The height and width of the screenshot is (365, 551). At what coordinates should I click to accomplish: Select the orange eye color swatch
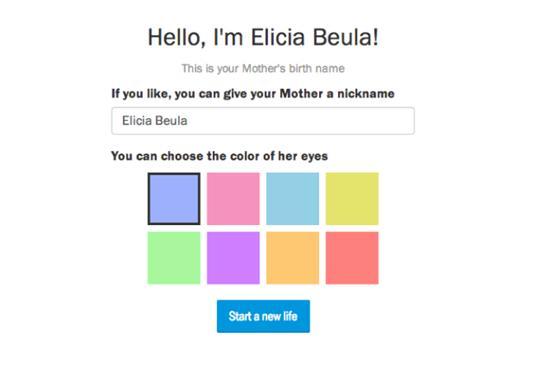coord(293,258)
